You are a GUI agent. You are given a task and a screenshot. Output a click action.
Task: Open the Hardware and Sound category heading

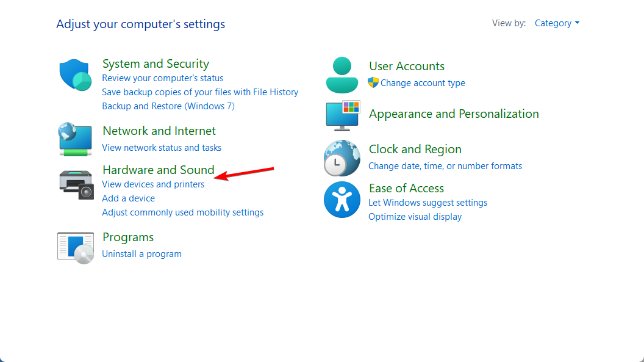pyautogui.click(x=159, y=169)
